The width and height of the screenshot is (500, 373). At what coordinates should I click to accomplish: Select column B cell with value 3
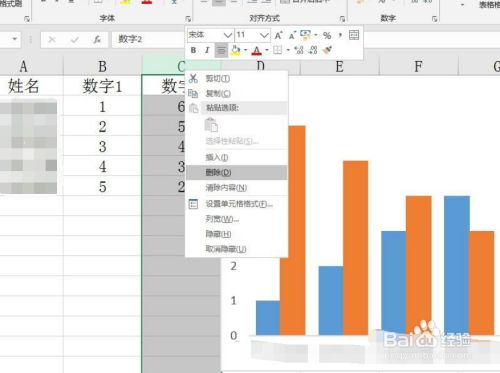coord(102,146)
